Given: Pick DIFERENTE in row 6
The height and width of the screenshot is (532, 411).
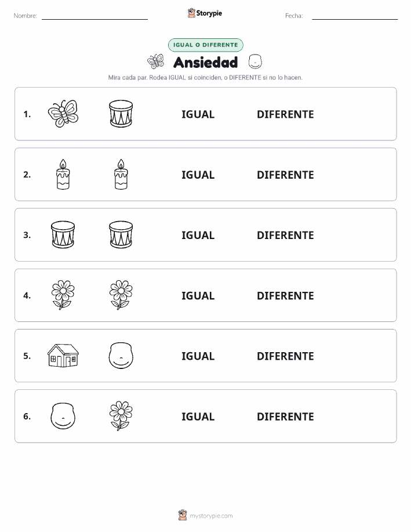Looking at the screenshot, I should [285, 417].
